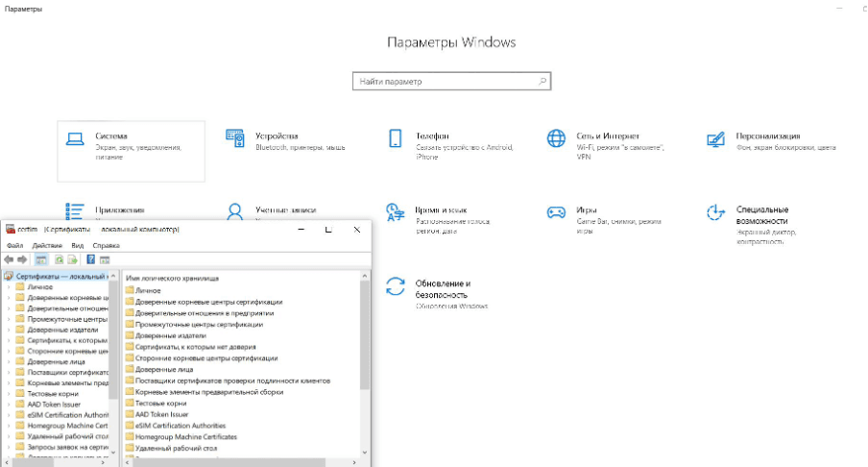The image size is (868, 467).
Task: Select Homegroup Machine Cert tree item
Action: [67, 426]
